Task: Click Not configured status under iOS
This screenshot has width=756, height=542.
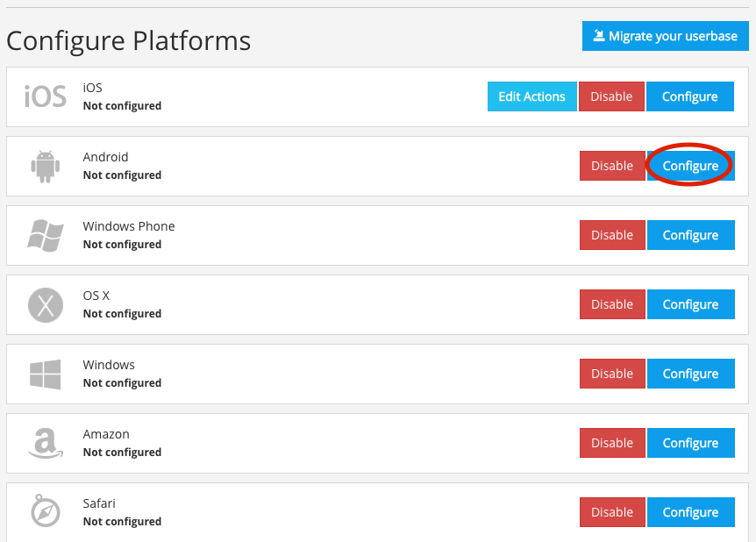Action: tap(122, 105)
